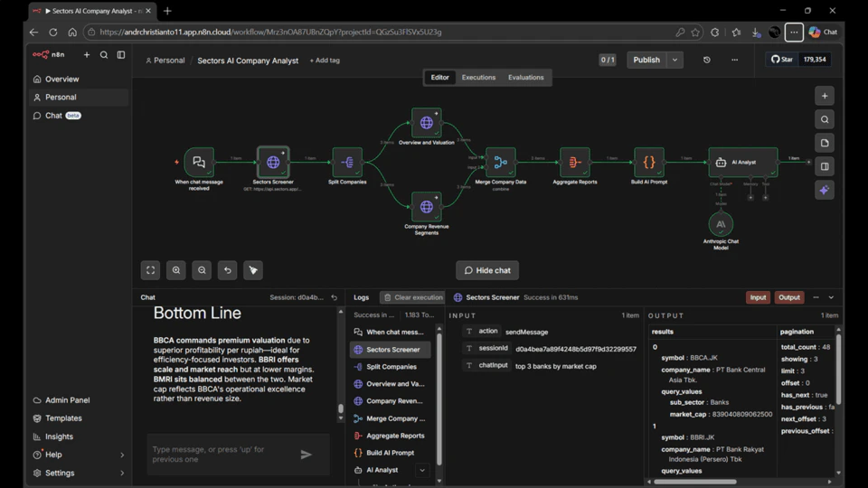
Task: Click the send message arrow
Action: (307, 455)
